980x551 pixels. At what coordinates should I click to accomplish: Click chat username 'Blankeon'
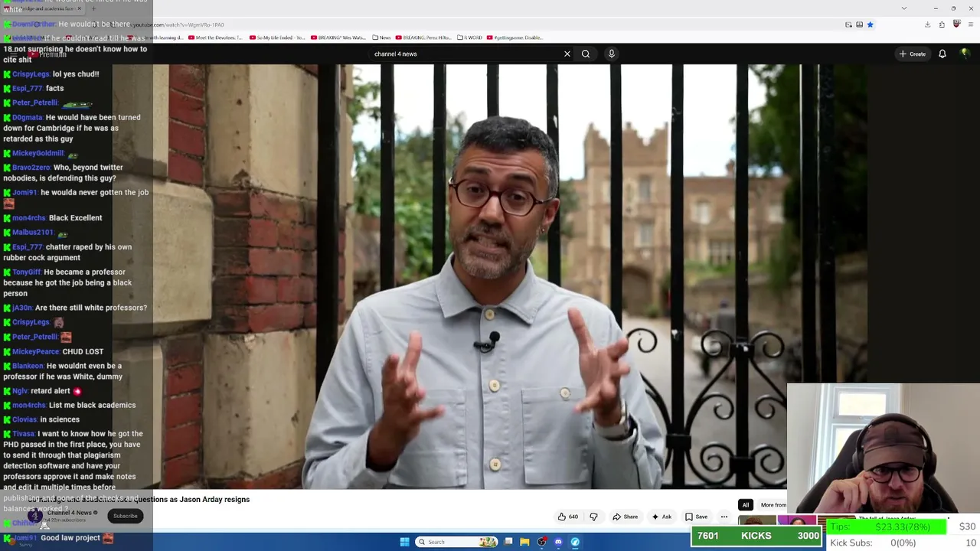[x=28, y=366]
